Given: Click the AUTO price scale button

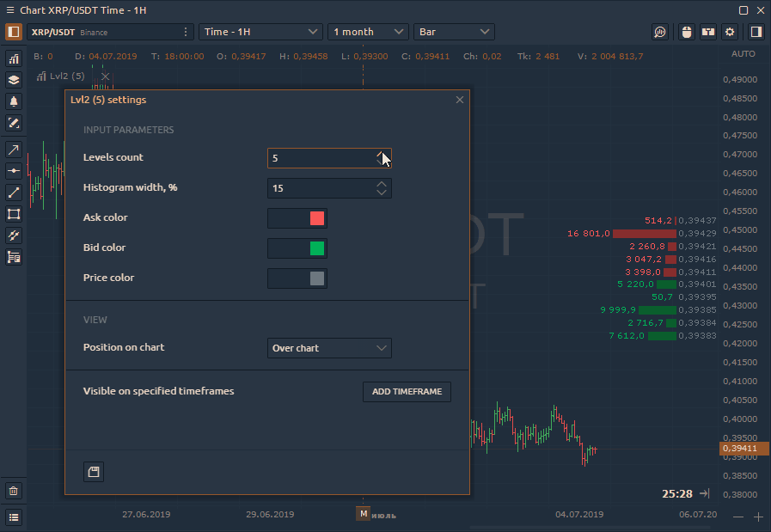Looking at the screenshot, I should click(743, 54).
